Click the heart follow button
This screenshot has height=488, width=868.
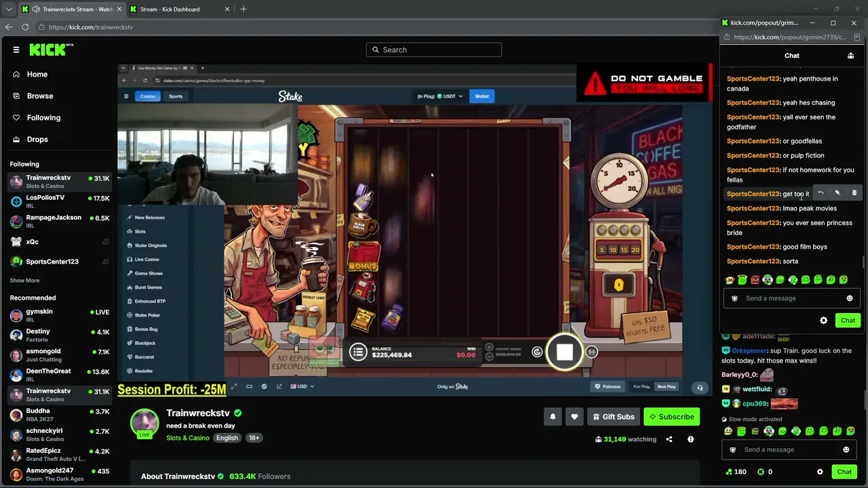coord(574,417)
